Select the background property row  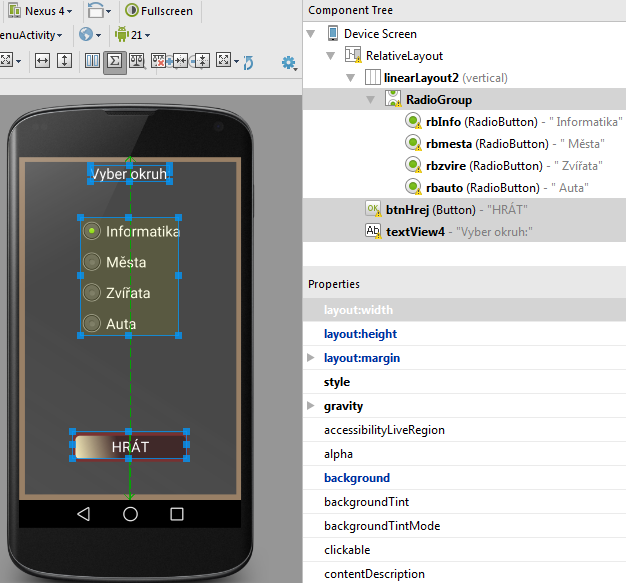(464, 478)
